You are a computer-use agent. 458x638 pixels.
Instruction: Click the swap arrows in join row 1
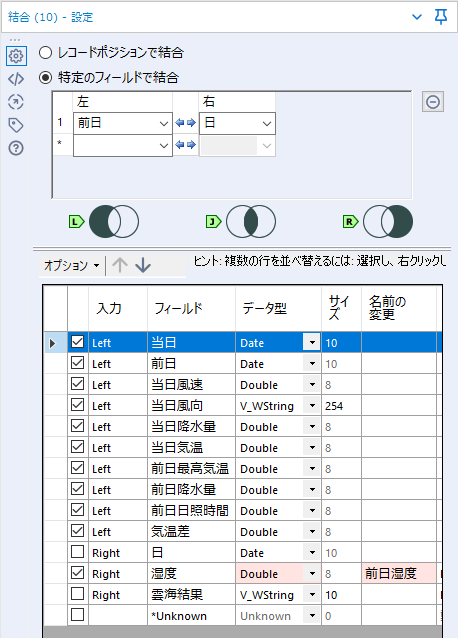tap(186, 123)
